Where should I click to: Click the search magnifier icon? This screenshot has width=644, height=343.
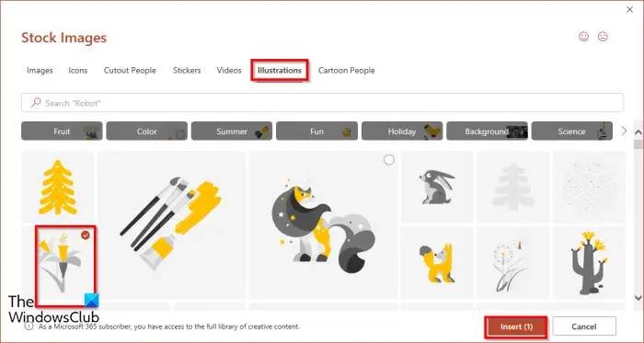tap(36, 103)
